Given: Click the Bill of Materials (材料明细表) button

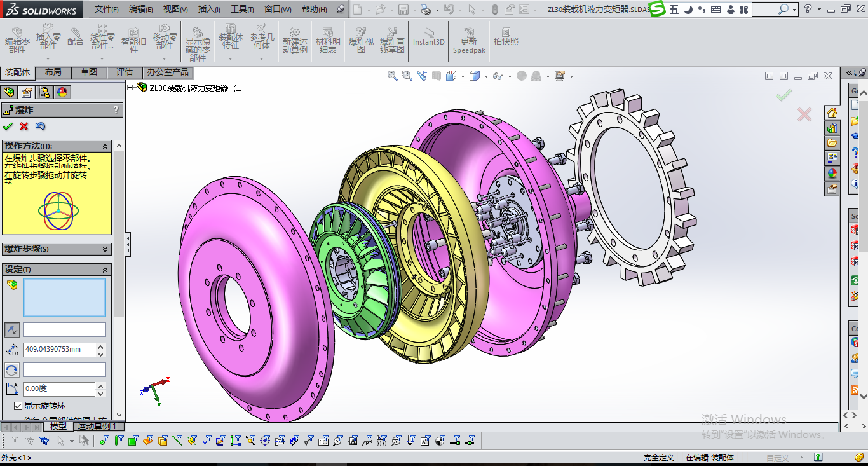Looking at the screenshot, I should (328, 40).
